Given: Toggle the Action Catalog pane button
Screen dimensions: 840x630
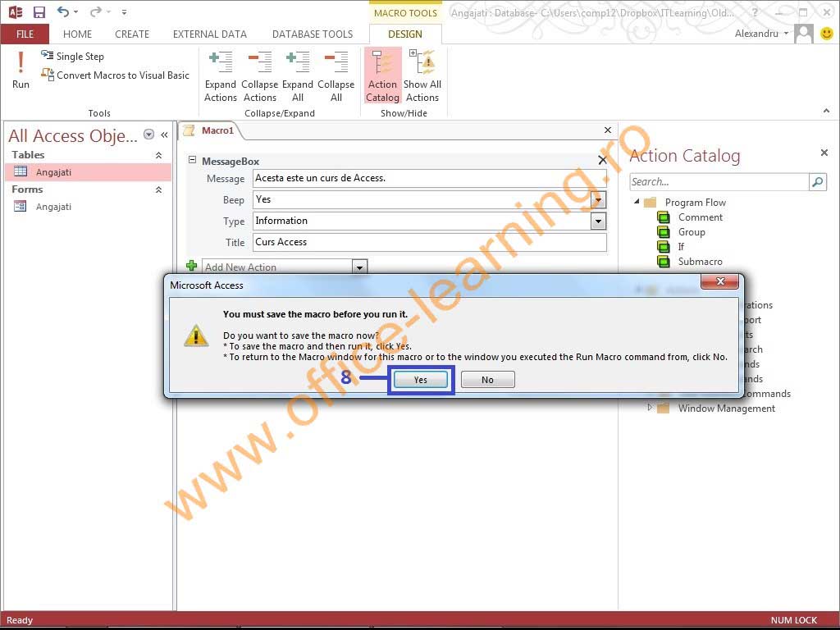Looking at the screenshot, I should click(x=382, y=75).
